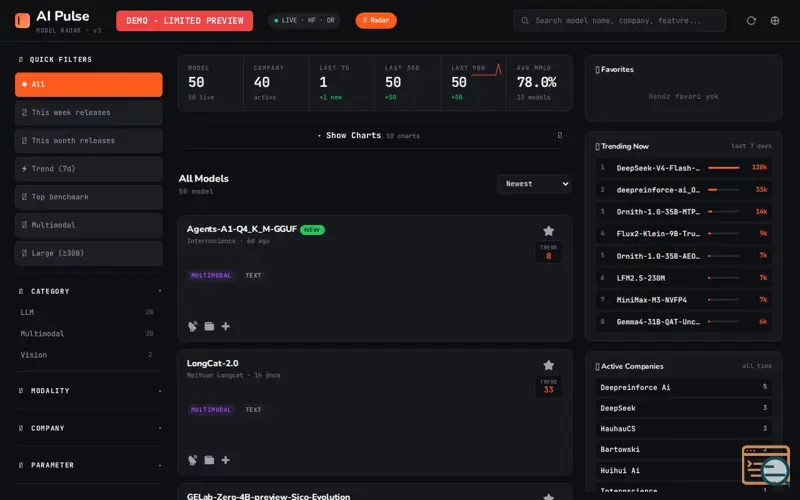Click the Trending Now header icon
The height and width of the screenshot is (500, 800).
point(597,146)
